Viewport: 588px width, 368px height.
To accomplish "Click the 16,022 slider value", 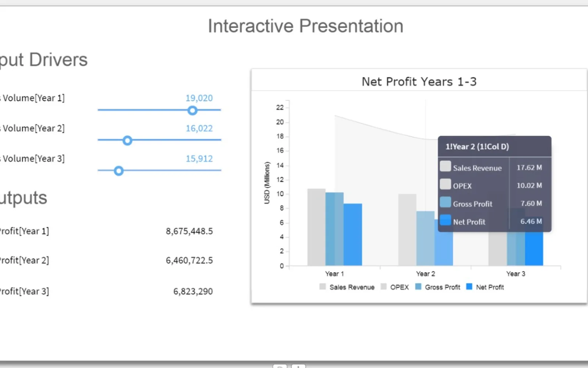I will (199, 128).
